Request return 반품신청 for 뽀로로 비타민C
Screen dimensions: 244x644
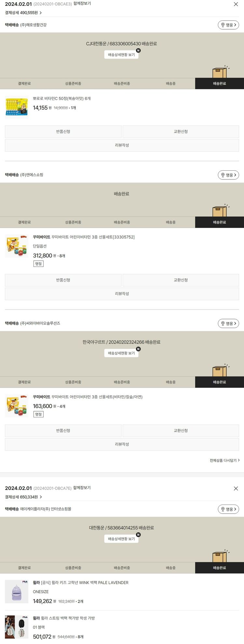63,132
